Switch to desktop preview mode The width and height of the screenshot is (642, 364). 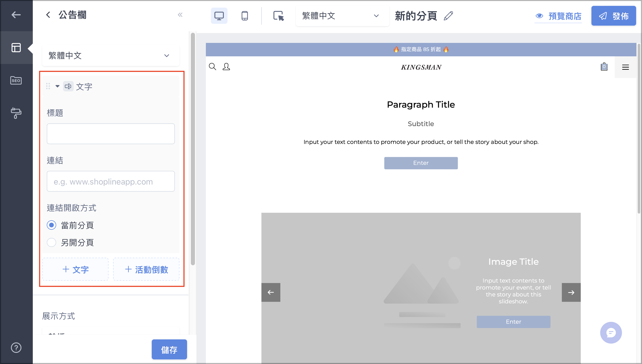[x=219, y=16]
